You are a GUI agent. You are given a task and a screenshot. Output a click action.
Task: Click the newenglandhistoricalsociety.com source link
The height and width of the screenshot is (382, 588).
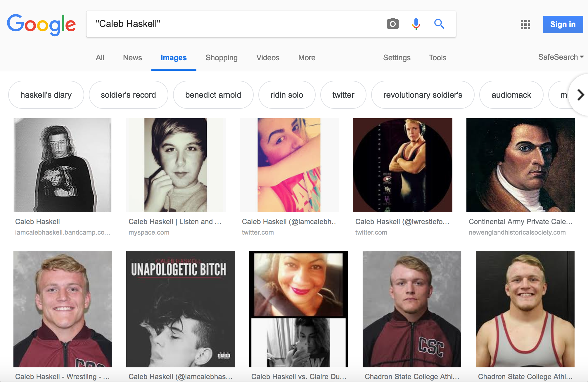pos(517,233)
